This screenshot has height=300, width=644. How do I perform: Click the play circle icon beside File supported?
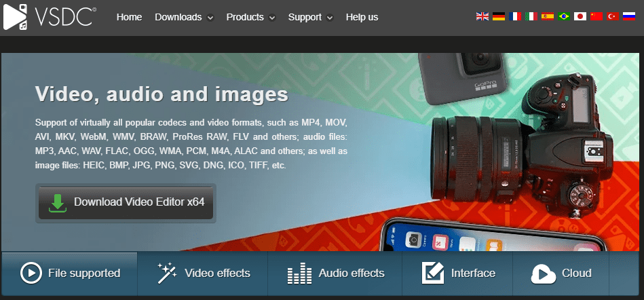click(31, 273)
